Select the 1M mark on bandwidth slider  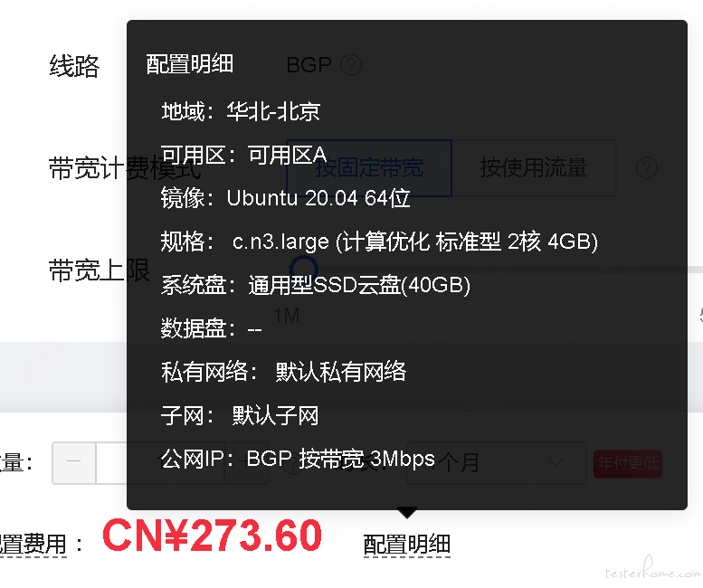point(287,316)
